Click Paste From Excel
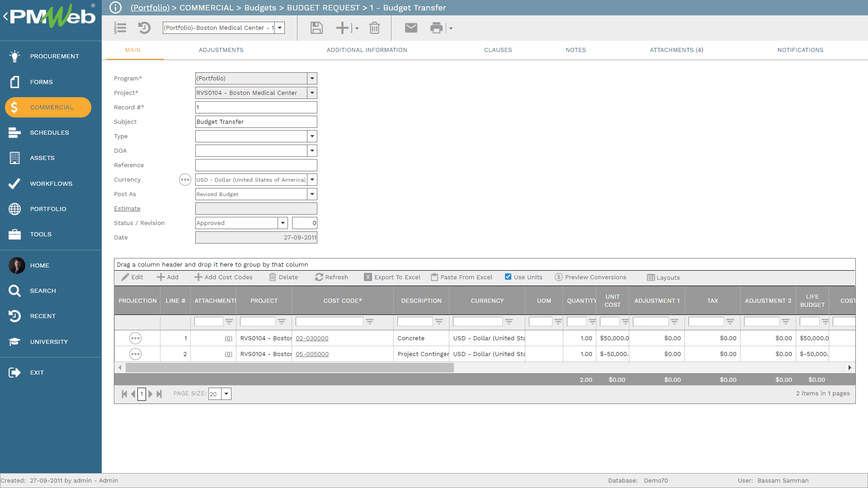The width and height of the screenshot is (868, 488). point(462,277)
